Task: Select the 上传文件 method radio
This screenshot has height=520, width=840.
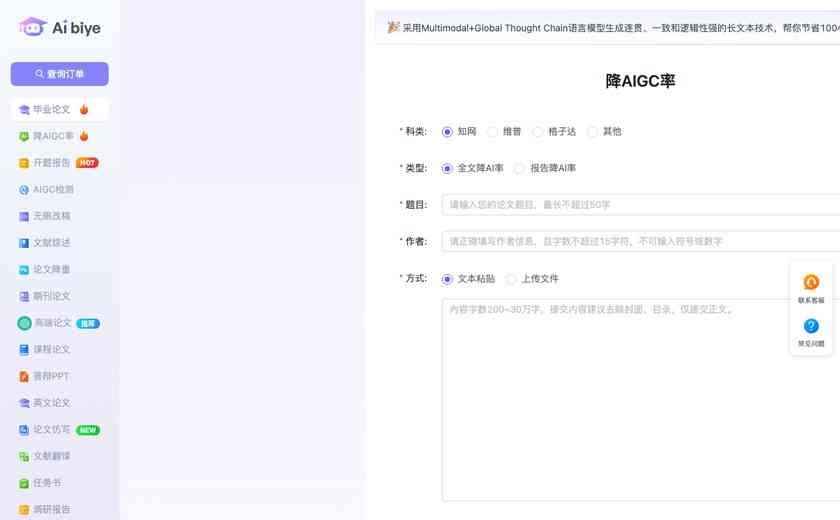Action: 511,279
